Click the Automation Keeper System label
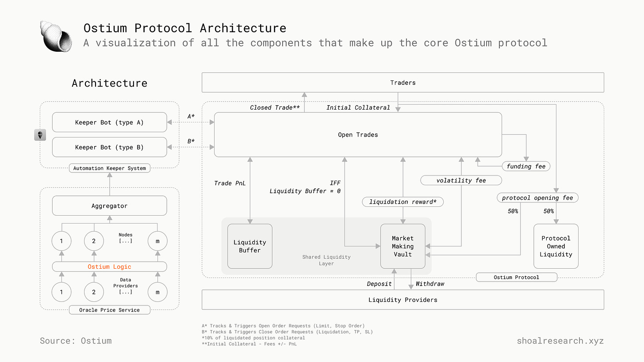Image resolution: width=644 pixels, height=362 pixels. (x=109, y=168)
